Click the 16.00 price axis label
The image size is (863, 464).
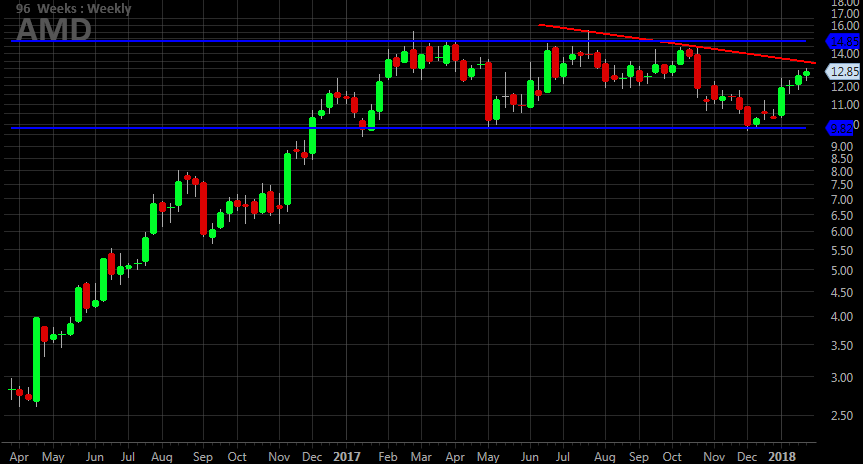point(845,26)
